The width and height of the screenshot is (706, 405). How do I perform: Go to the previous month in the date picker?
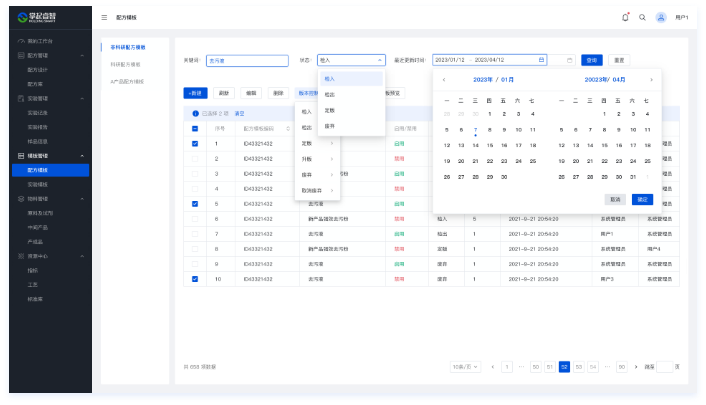tap(444, 80)
